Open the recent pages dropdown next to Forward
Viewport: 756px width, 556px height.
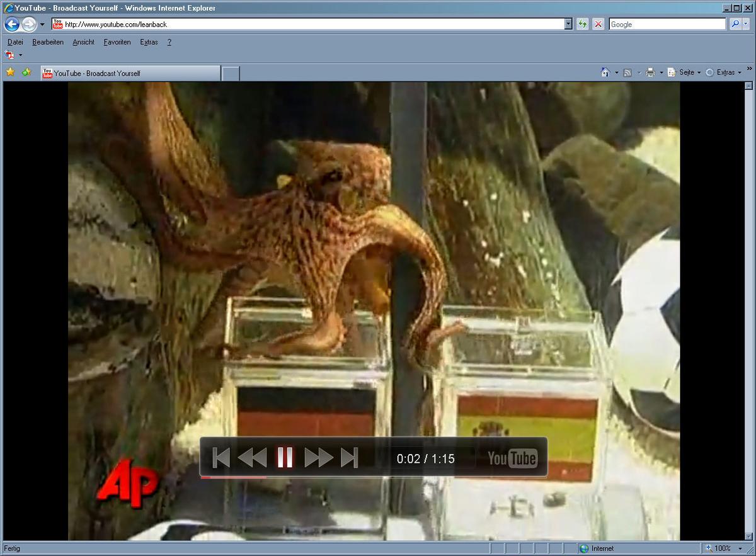[42, 25]
